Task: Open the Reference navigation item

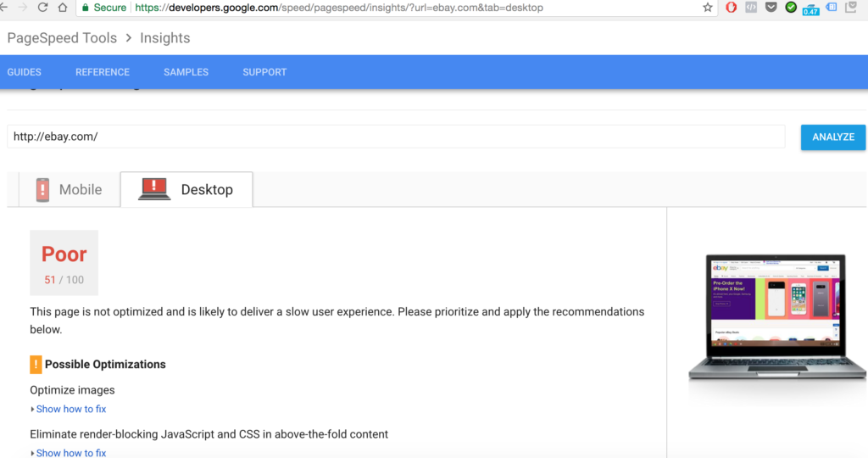Action: (x=103, y=72)
